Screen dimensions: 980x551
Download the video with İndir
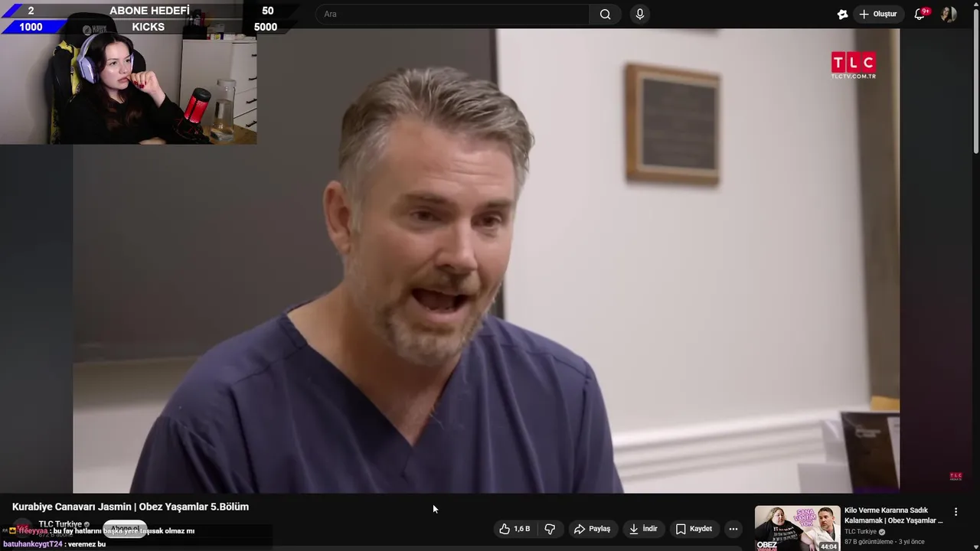coord(643,529)
